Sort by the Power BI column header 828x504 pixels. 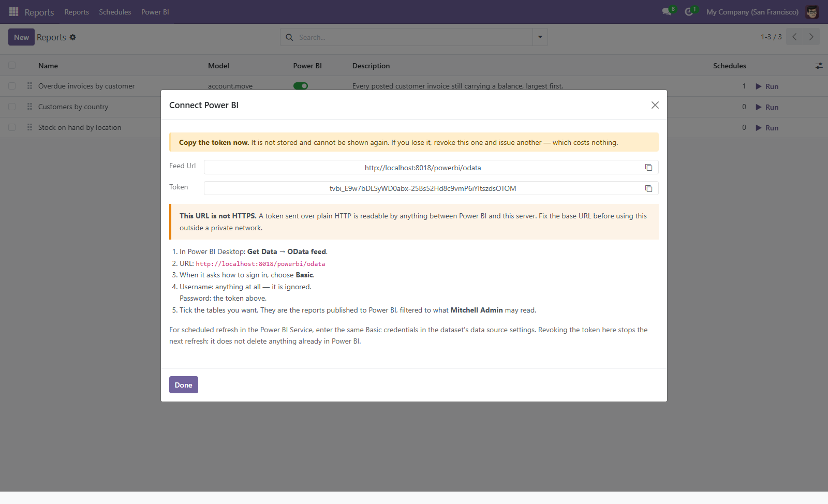[307, 66]
